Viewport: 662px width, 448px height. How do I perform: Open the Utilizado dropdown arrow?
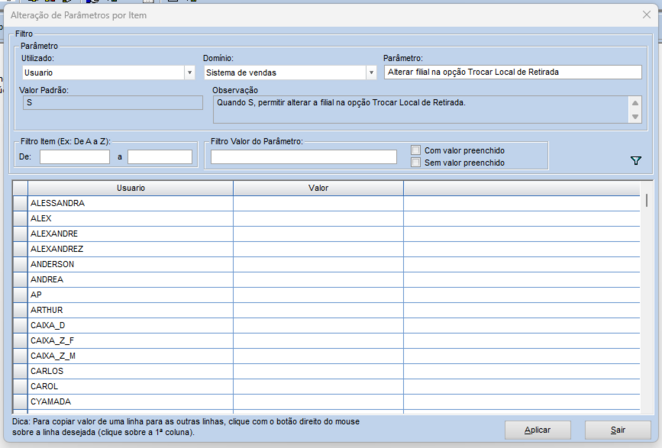pyautogui.click(x=190, y=73)
